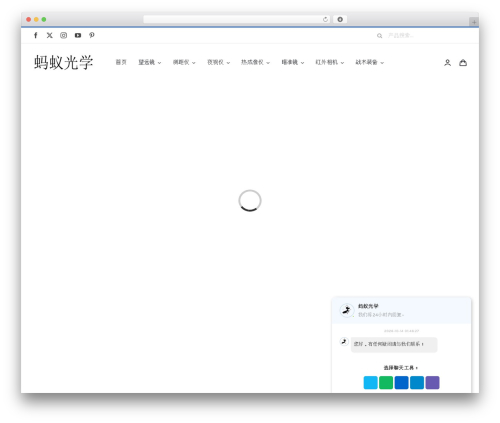The height and width of the screenshot is (423, 500).
Task: Click the round icon beside the address bar
Action: click(340, 19)
